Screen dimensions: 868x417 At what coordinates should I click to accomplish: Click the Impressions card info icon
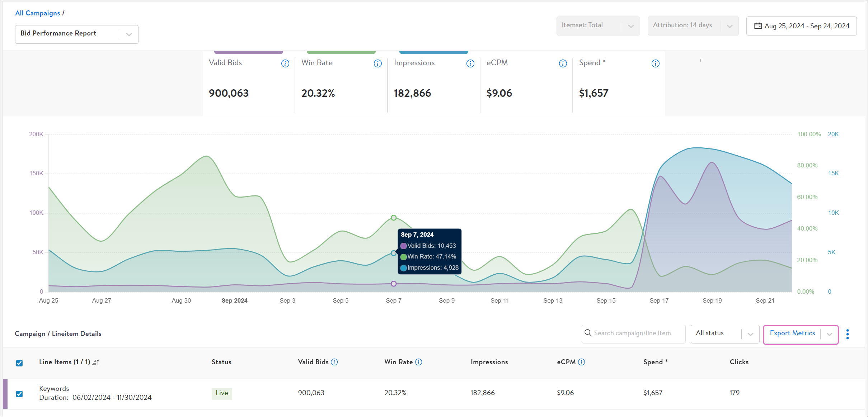click(470, 63)
